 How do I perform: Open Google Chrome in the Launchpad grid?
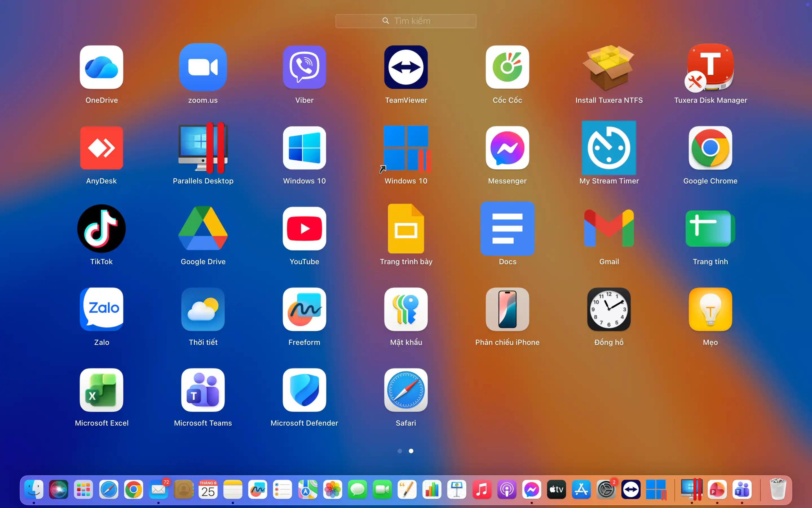(710, 148)
